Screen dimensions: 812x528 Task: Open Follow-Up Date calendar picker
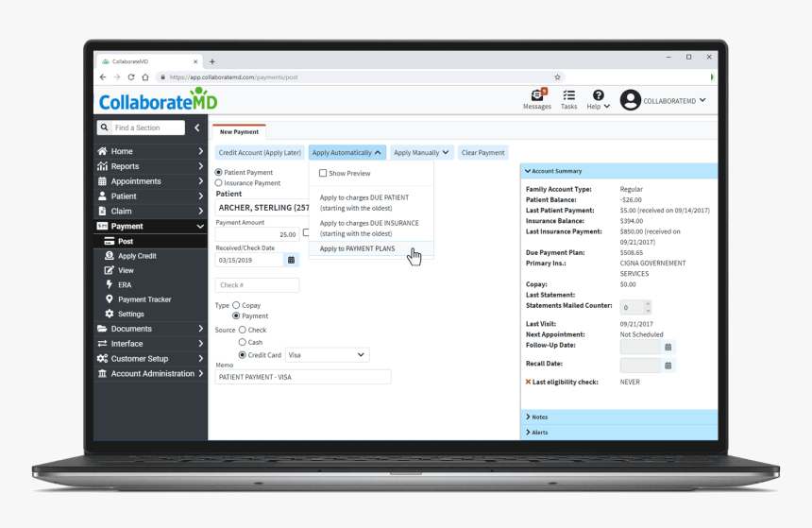click(x=668, y=348)
